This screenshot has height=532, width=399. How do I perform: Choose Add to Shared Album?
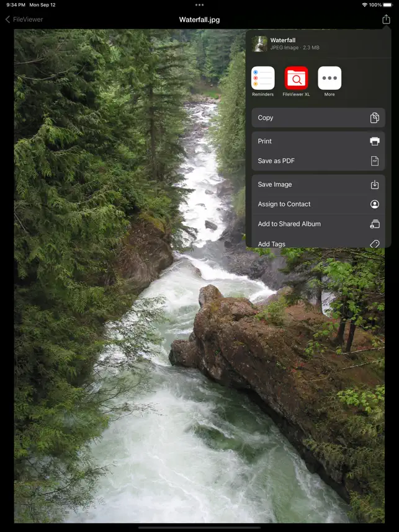(x=318, y=224)
